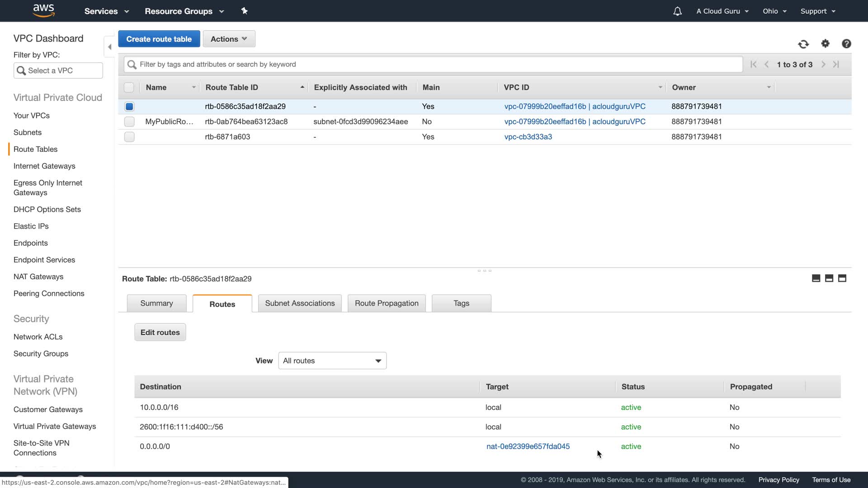Viewport: 868px width, 488px height.
Task: Switch to the Subnet Associations tab
Action: click(x=300, y=303)
